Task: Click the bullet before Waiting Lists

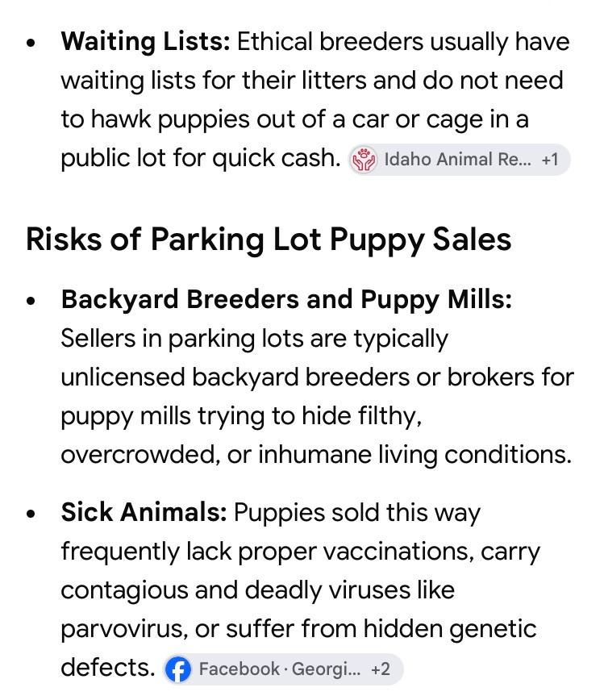Action: (x=31, y=44)
